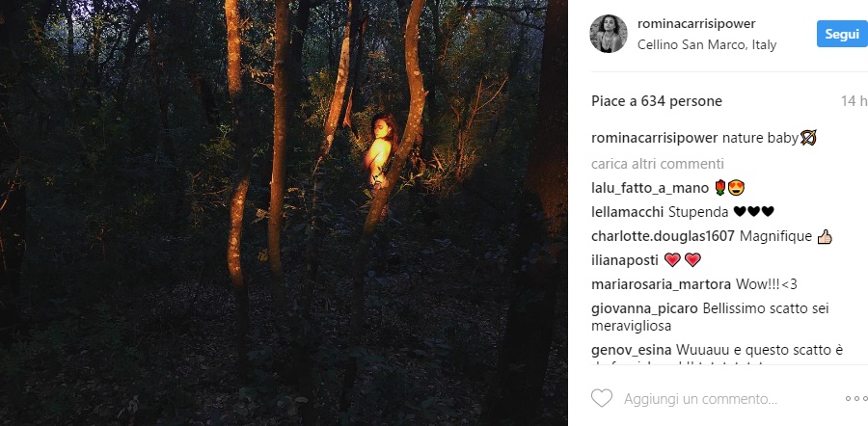Open ilianaposti commenter profile
Screen dimensions: 868x426
tap(624, 260)
